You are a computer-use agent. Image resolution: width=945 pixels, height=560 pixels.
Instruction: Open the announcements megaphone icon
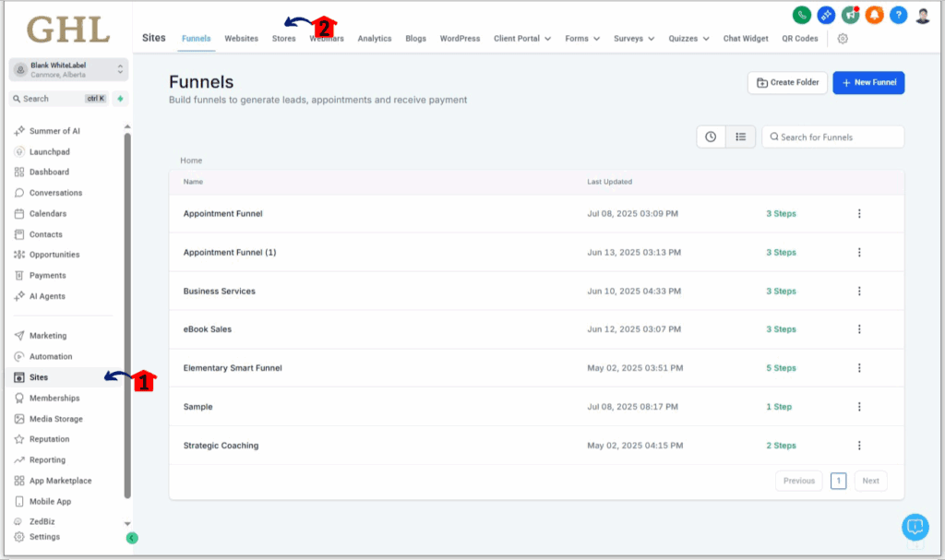(850, 15)
